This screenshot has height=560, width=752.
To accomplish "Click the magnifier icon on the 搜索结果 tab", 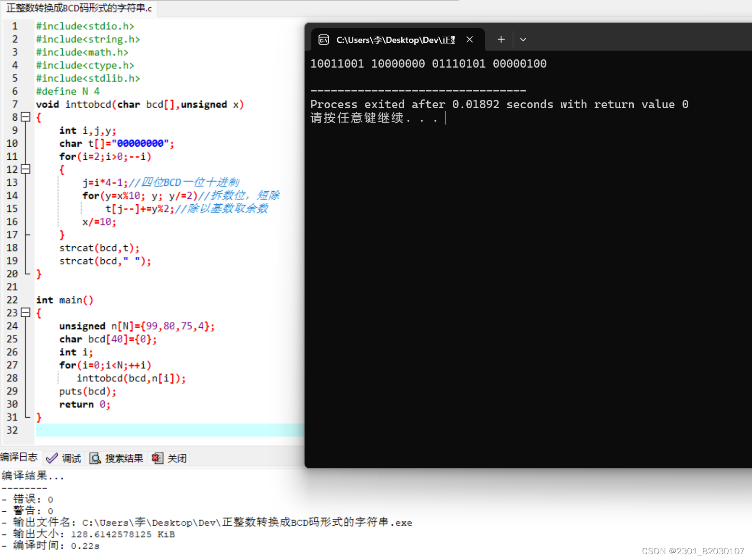I will tap(96, 458).
